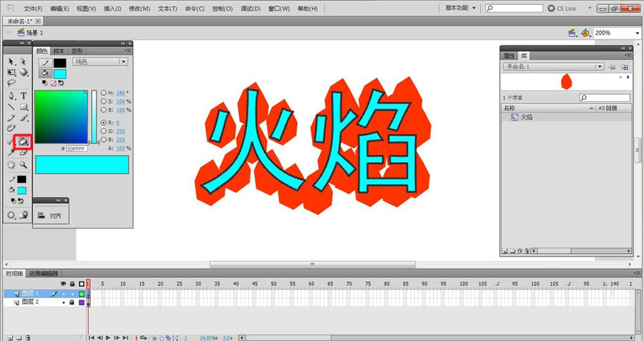
Task: Open the Color panel options menu
Action: (x=129, y=51)
